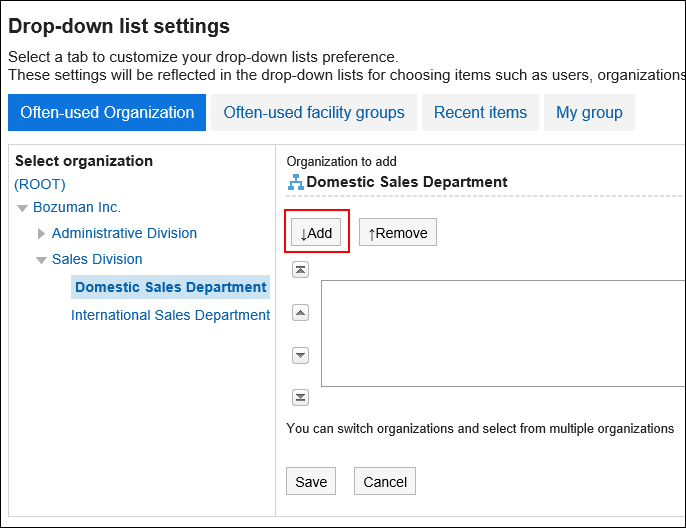Image resolution: width=686 pixels, height=528 pixels.
Task: Collapse the Sales Division node
Action: tap(41, 260)
